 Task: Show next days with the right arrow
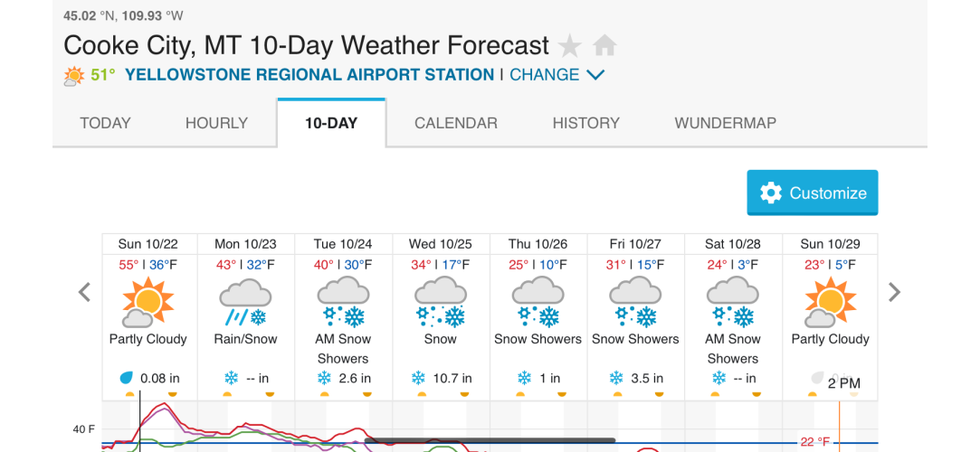point(895,292)
